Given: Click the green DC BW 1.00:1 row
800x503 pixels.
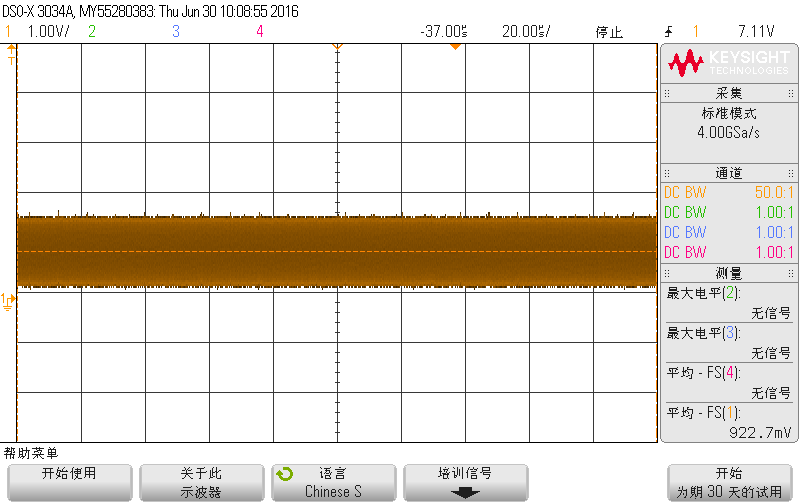Looking at the screenshot, I should [x=729, y=212].
